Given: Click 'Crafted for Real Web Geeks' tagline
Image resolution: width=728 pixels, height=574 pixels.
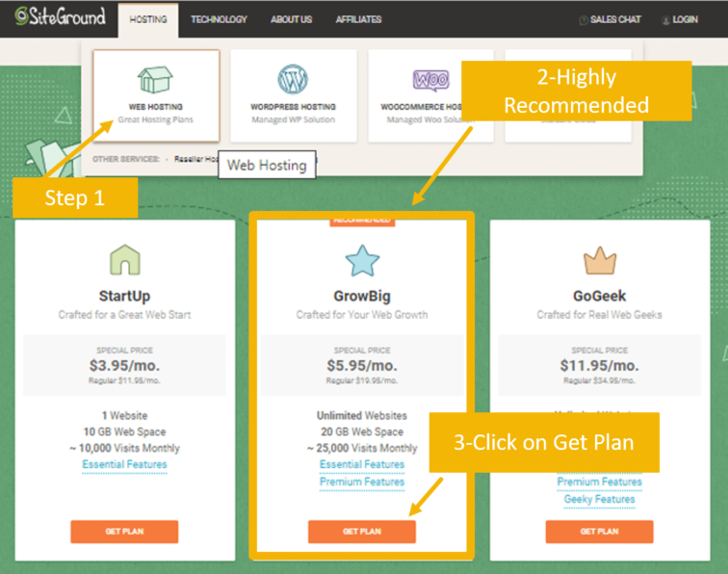Looking at the screenshot, I should point(599,315).
